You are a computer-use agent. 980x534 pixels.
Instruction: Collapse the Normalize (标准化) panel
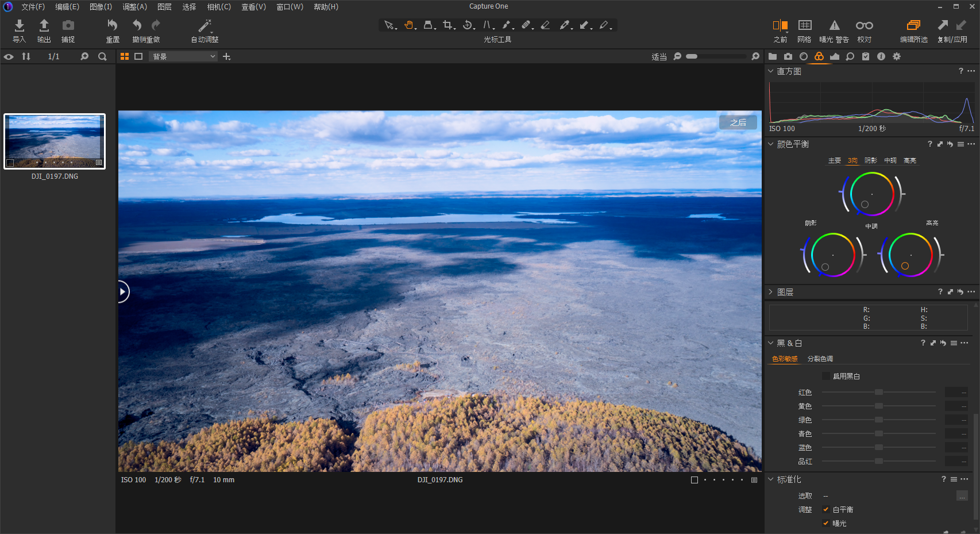pos(771,479)
